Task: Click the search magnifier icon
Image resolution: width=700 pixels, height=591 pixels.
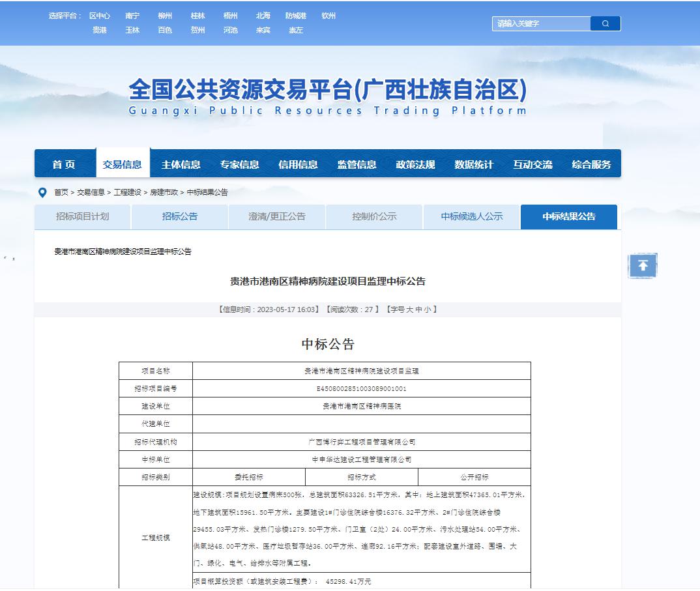Action: point(605,23)
